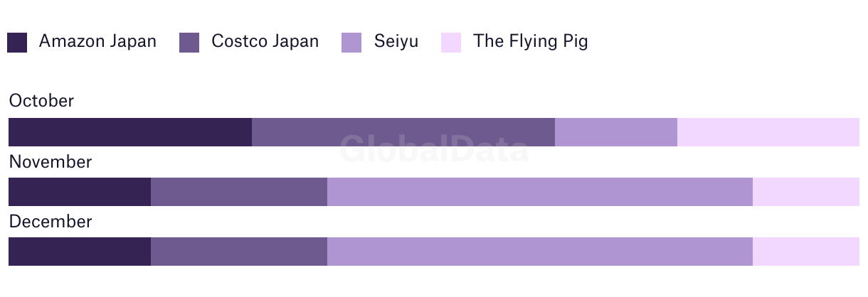Click the Costco Japan legend color swatch
Screen dimensions: 868x297
coord(189,43)
